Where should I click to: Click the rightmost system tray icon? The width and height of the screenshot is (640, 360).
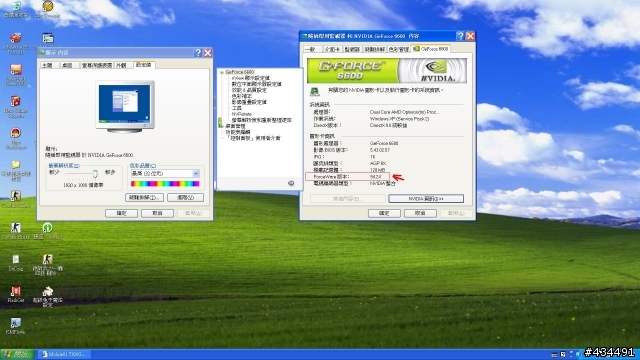577,354
